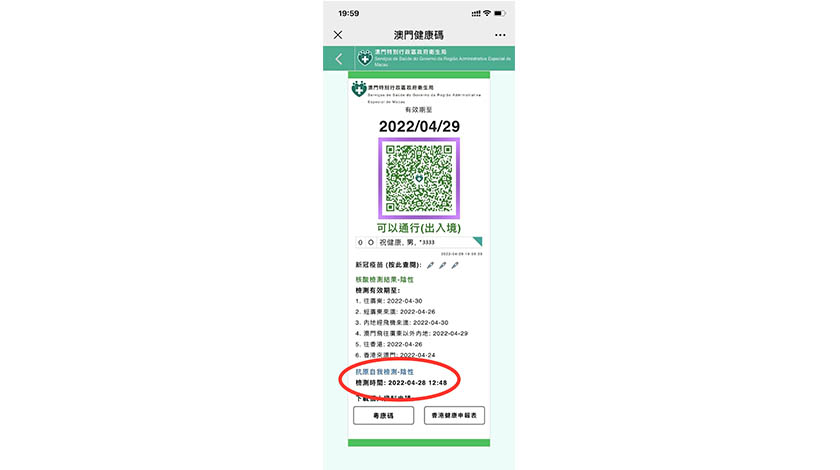Viewport: 840px width, 470px height.
Task: Tap the blue 抗原自我檢測-陰性 heading
Action: (x=385, y=371)
